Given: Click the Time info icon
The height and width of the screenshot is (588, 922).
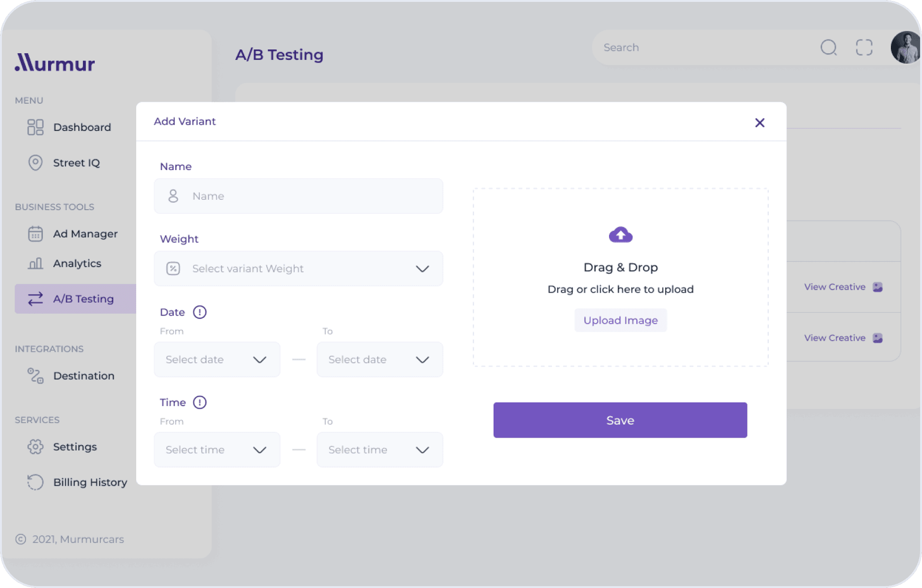Looking at the screenshot, I should (200, 402).
